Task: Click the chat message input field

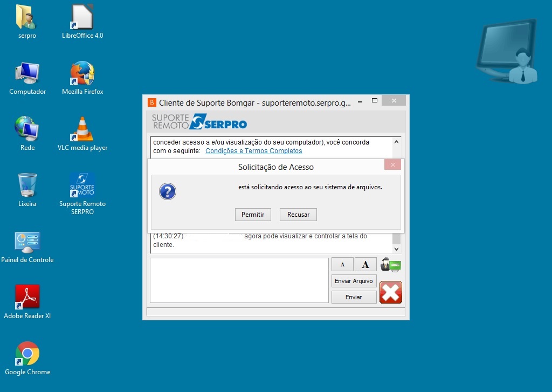Action: click(239, 280)
